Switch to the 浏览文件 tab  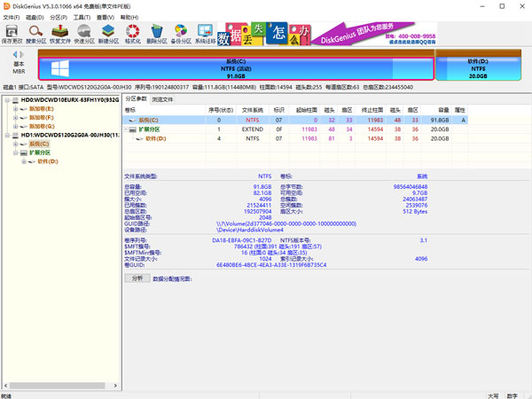pyautogui.click(x=163, y=99)
